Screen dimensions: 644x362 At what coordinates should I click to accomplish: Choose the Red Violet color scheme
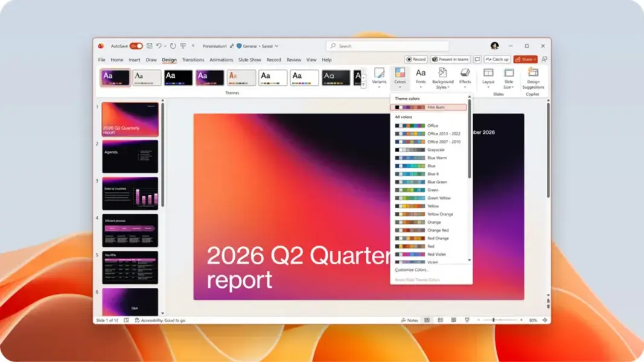pos(429,255)
